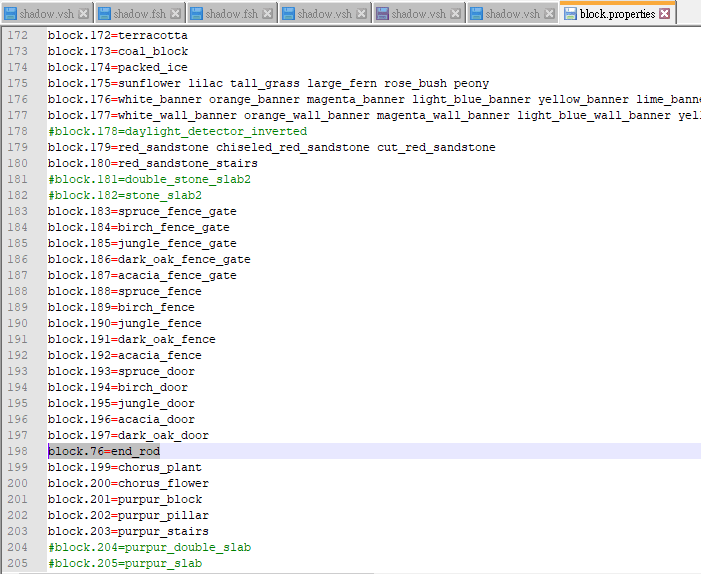Click the block.173=coal_block line

118,51
